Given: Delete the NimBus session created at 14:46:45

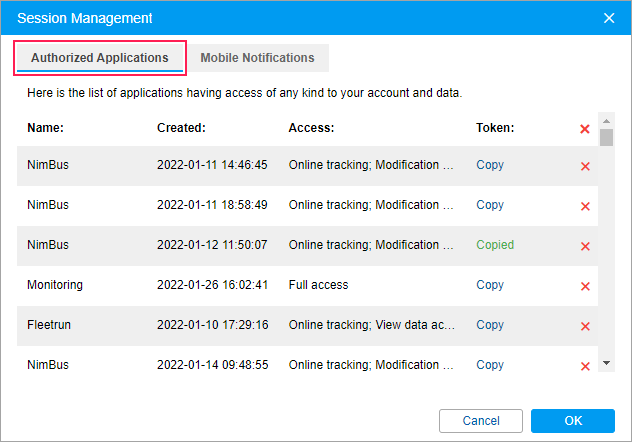Looking at the screenshot, I should (585, 166).
